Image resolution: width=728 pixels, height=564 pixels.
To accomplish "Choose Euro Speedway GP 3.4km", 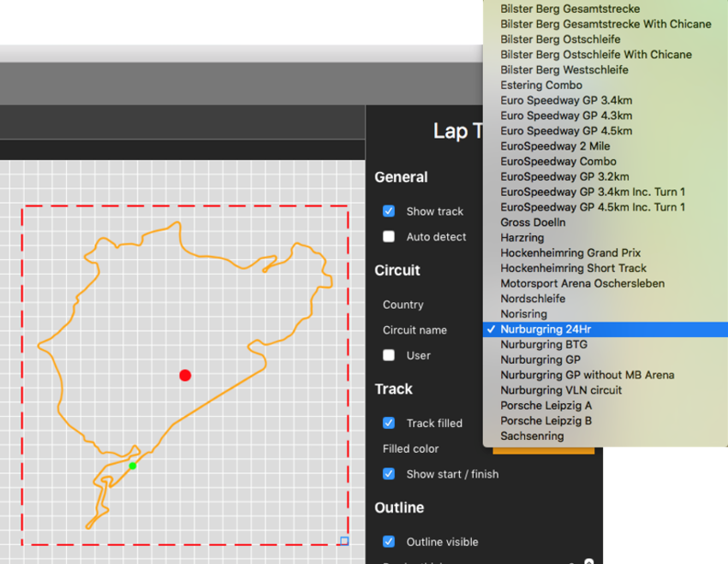I will [606, 101].
